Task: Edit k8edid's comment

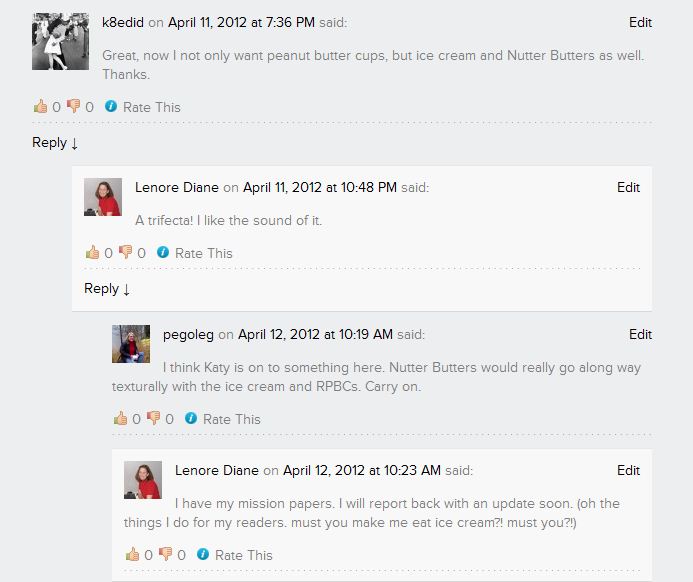Action: click(640, 22)
